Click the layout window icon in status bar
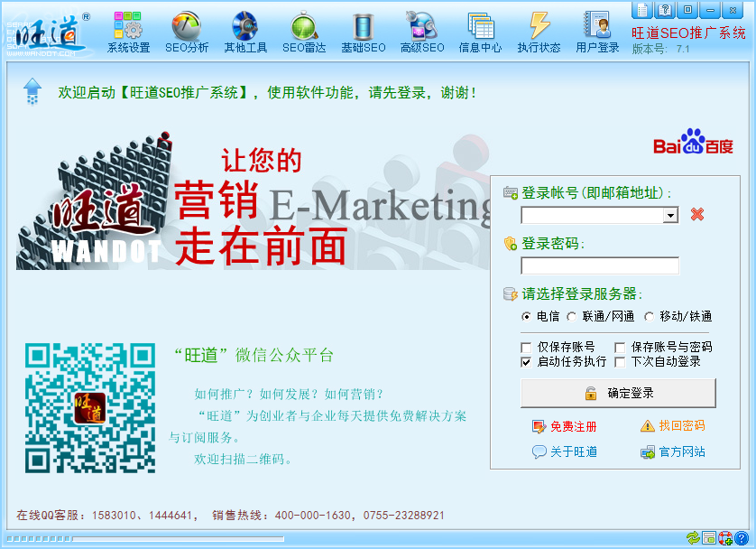The height and width of the screenshot is (549, 756). [709, 537]
